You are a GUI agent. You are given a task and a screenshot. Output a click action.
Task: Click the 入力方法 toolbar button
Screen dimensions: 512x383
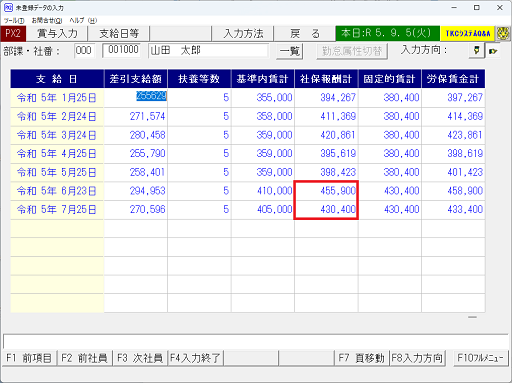(x=243, y=34)
